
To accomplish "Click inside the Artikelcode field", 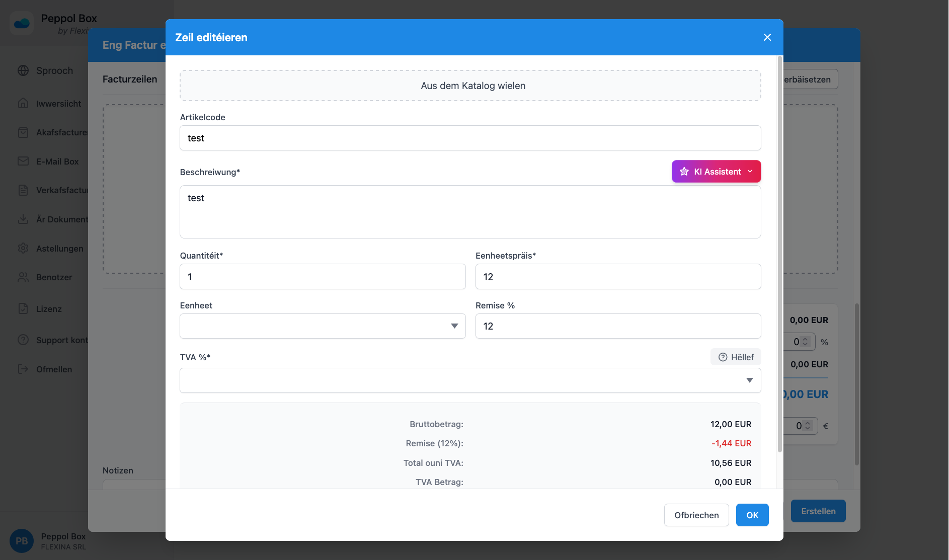I will 470,138.
